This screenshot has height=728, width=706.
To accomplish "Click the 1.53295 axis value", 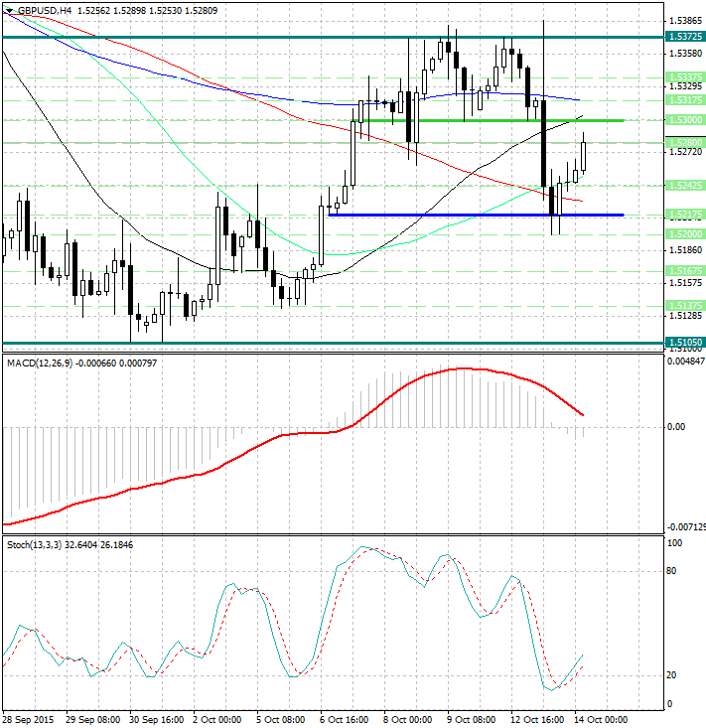I will (x=686, y=86).
